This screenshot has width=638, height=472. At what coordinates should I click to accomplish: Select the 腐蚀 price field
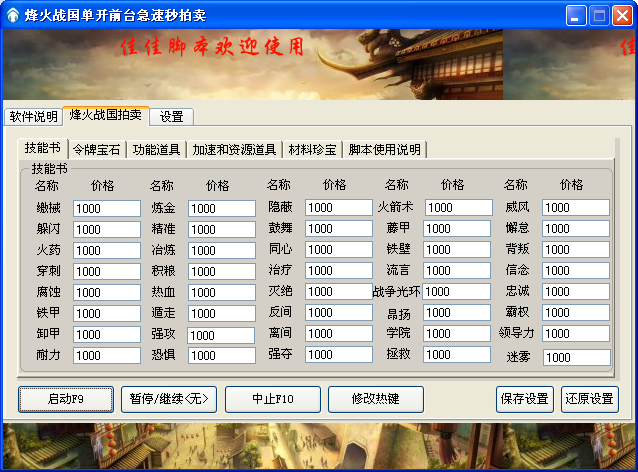pyautogui.click(x=107, y=293)
